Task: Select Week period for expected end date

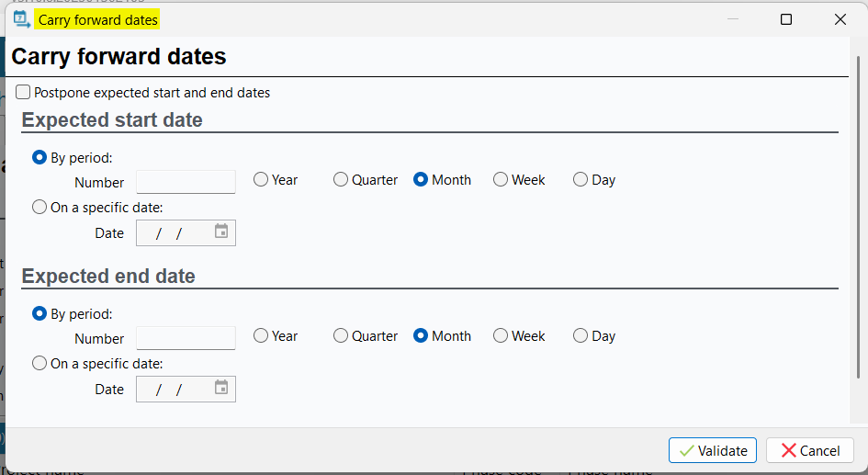Action: (501, 336)
